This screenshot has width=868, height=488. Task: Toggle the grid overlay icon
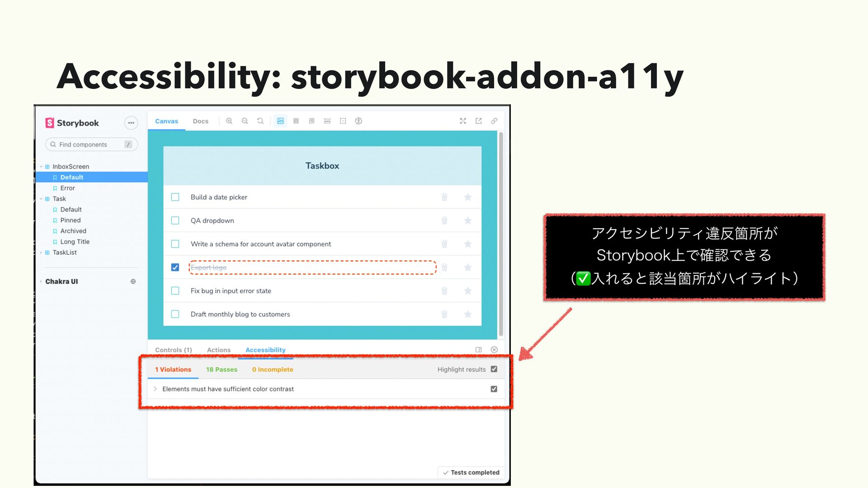coord(296,121)
